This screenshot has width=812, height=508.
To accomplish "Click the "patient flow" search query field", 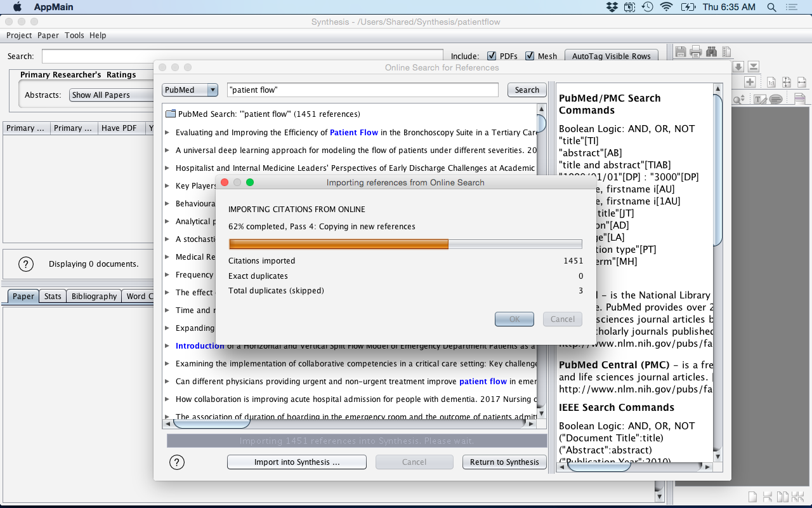I will [x=362, y=90].
